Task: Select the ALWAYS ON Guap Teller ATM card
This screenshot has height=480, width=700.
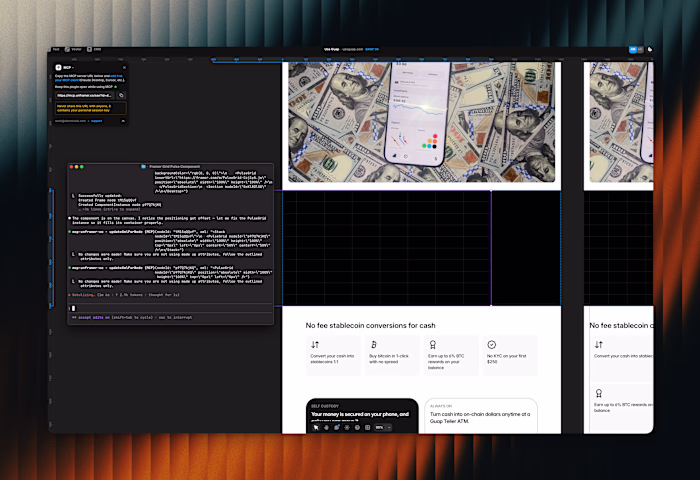Action: pyautogui.click(x=481, y=416)
